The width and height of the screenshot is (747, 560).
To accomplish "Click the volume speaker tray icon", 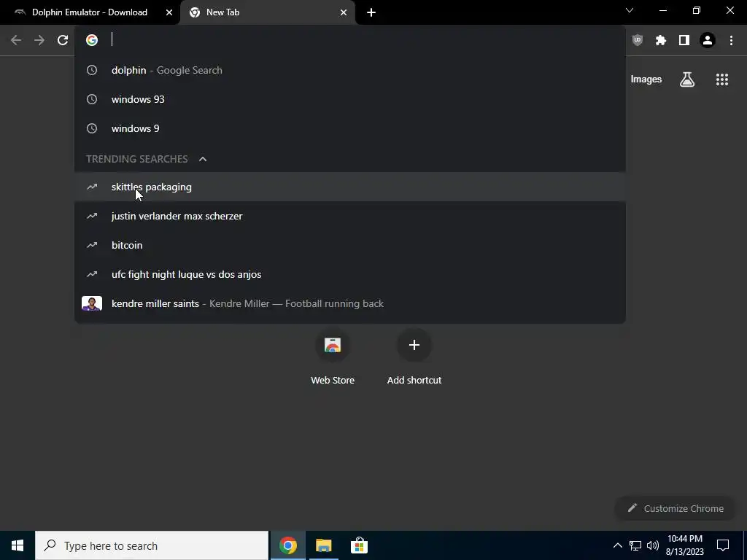I will tap(653, 545).
